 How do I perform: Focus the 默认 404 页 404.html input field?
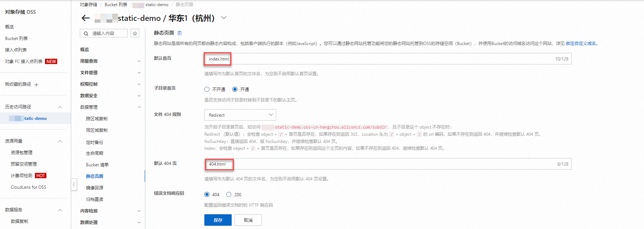[388, 164]
